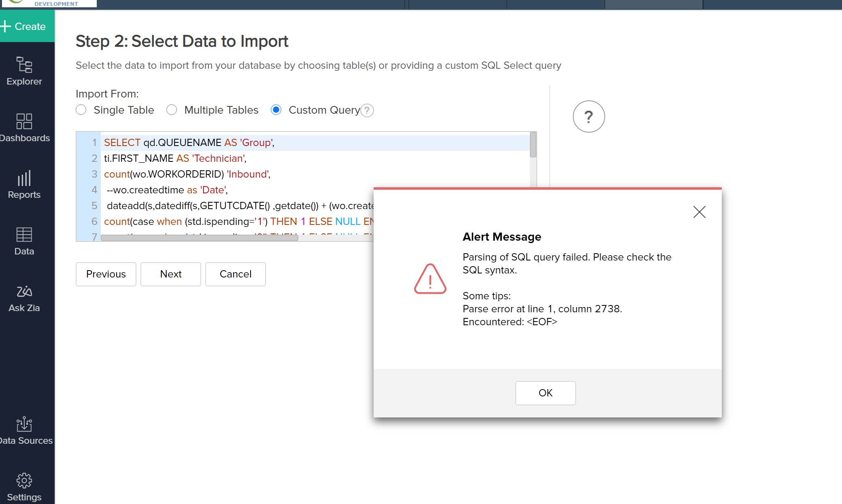Image resolution: width=842 pixels, height=504 pixels.
Task: Click the Next button
Action: pyautogui.click(x=171, y=274)
